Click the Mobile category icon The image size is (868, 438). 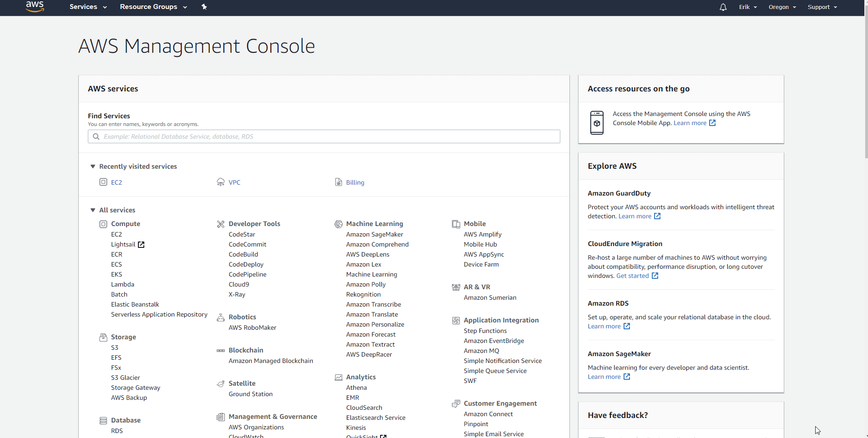(456, 224)
